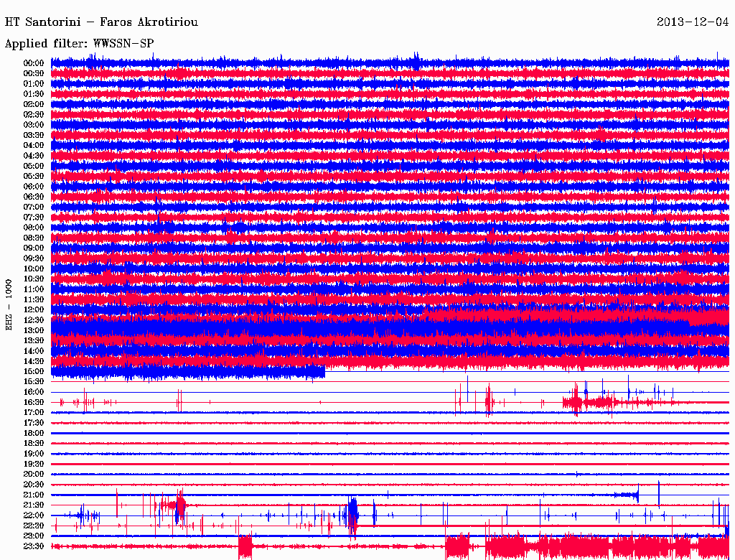Click the 13:30 time label
This screenshot has height=560, width=735.
coord(34,340)
